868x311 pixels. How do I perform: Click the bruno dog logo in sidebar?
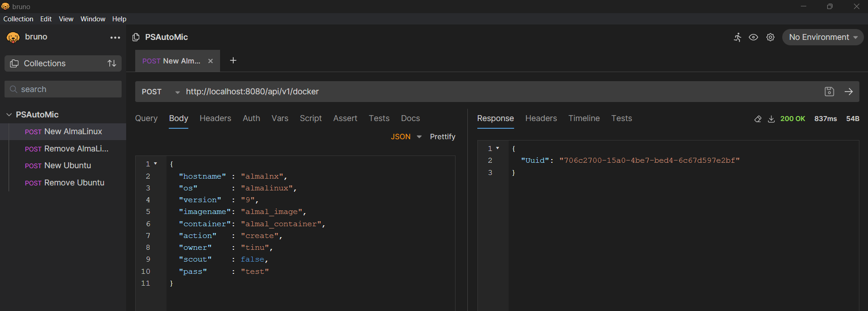(13, 37)
